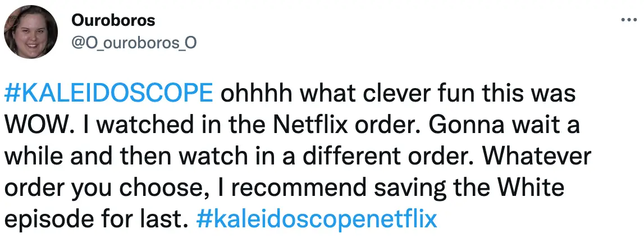Open the Ouroboros display name profile link
The width and height of the screenshot is (644, 238).
pyautogui.click(x=114, y=21)
